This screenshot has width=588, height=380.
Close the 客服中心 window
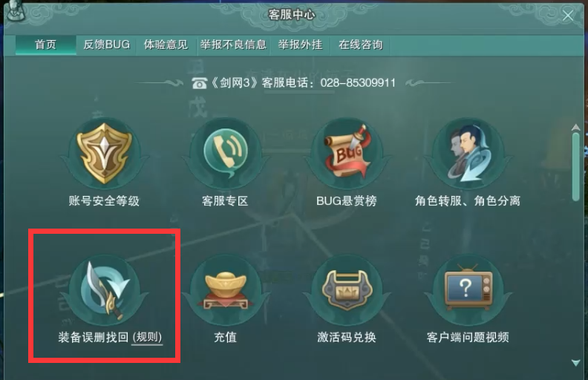click(568, 16)
